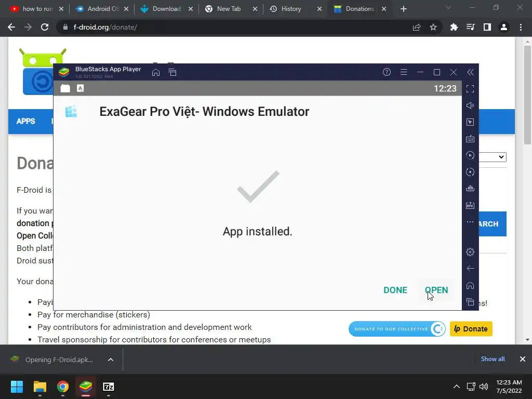Expand the F-Droid.apk download item options
This screenshot has height=399, width=532.
coord(111,360)
